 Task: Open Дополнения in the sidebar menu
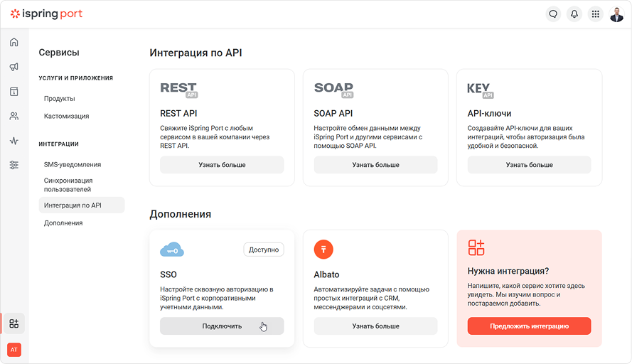point(63,223)
